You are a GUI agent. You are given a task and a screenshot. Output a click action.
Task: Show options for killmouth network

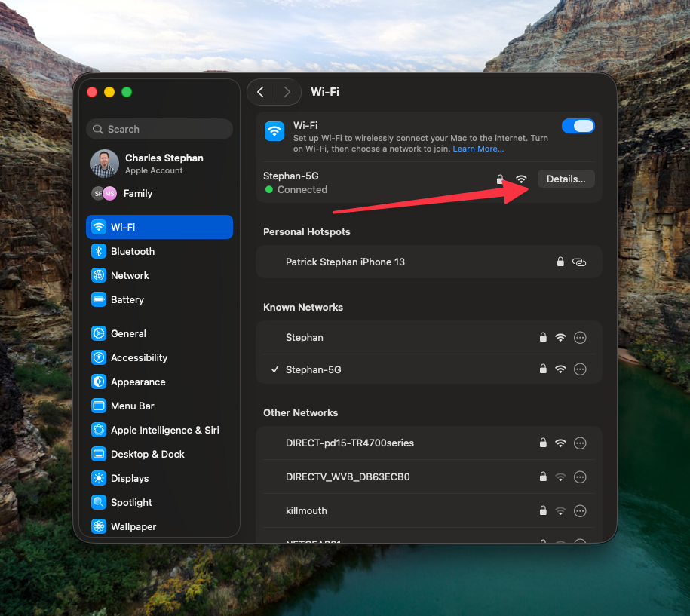pos(580,510)
